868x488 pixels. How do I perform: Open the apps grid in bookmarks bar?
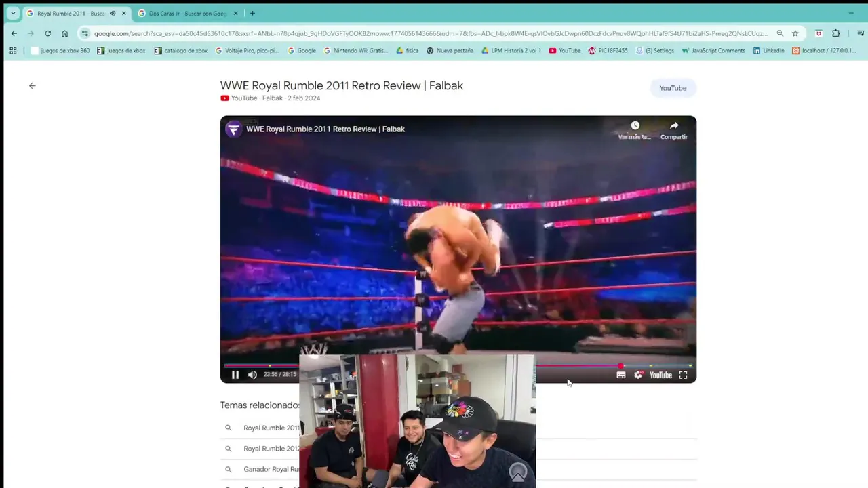(13, 50)
